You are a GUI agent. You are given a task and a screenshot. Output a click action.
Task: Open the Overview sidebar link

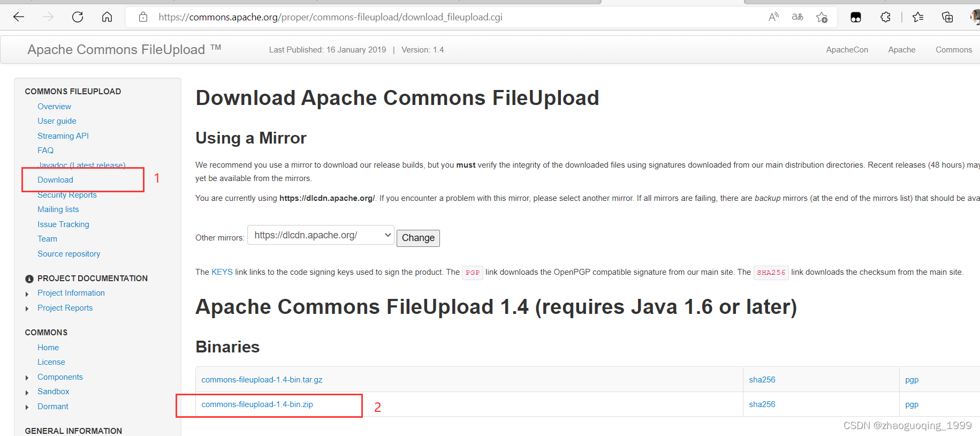click(54, 107)
